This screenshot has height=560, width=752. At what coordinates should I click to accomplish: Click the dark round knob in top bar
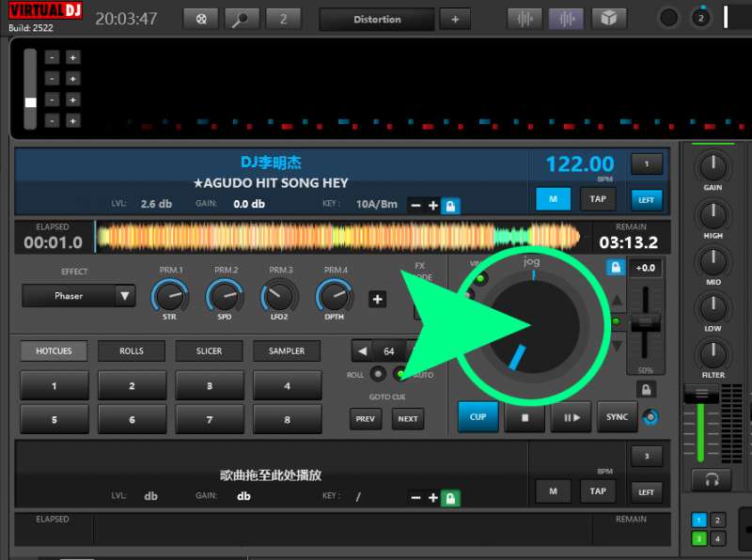[x=668, y=18]
